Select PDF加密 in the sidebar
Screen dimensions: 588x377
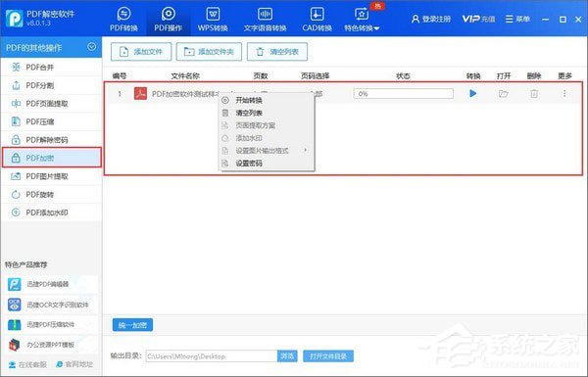[x=51, y=158]
